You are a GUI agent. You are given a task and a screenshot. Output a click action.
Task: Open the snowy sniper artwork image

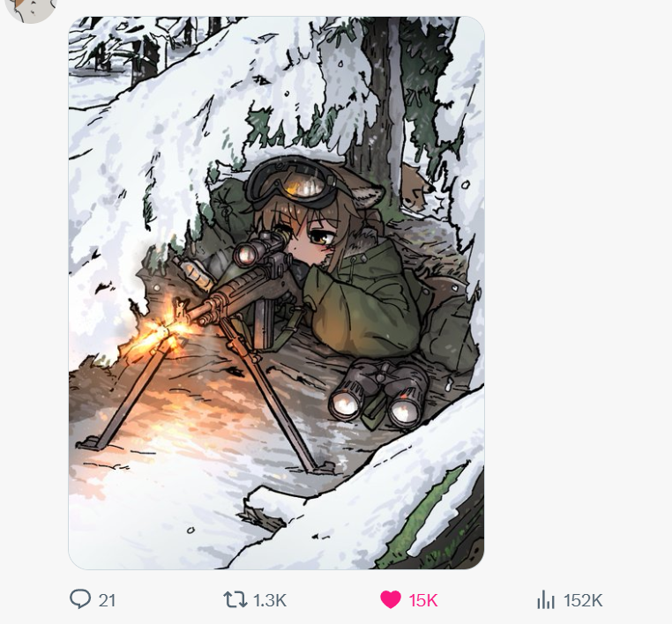click(276, 293)
